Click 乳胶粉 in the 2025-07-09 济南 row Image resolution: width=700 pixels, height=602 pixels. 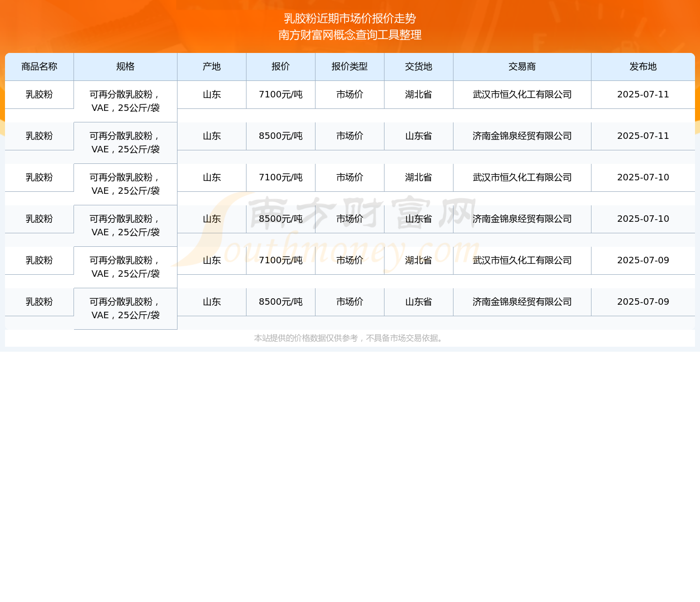click(x=39, y=302)
